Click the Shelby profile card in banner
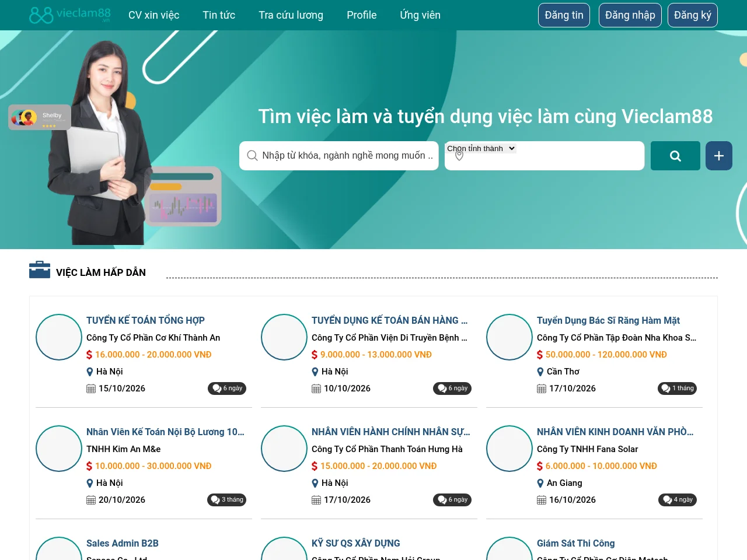The height and width of the screenshot is (560, 747). point(40,117)
